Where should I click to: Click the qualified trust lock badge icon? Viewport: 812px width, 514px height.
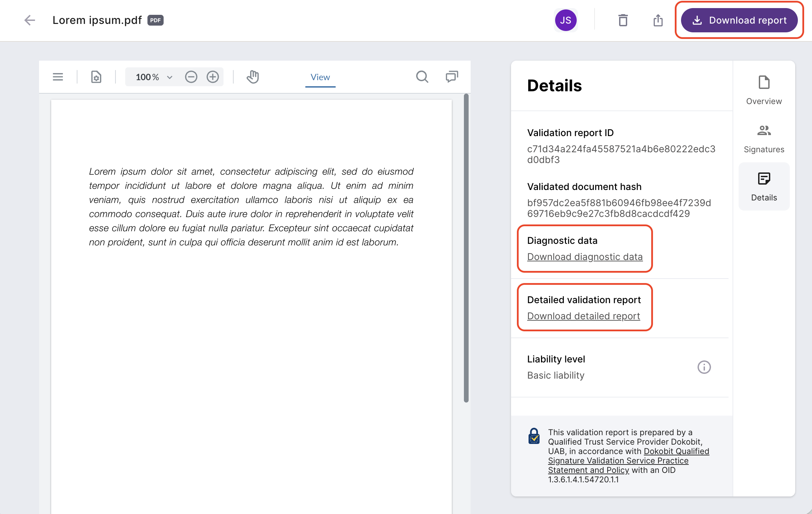[534, 436]
